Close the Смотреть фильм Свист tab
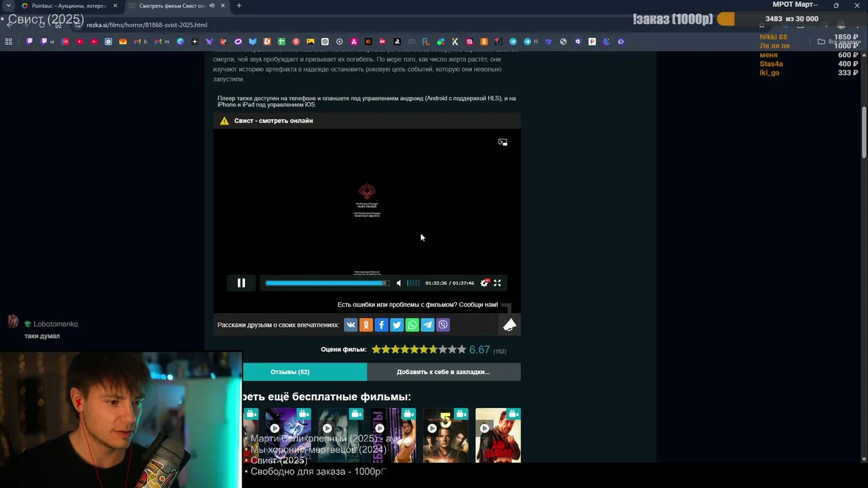 pos(222,5)
